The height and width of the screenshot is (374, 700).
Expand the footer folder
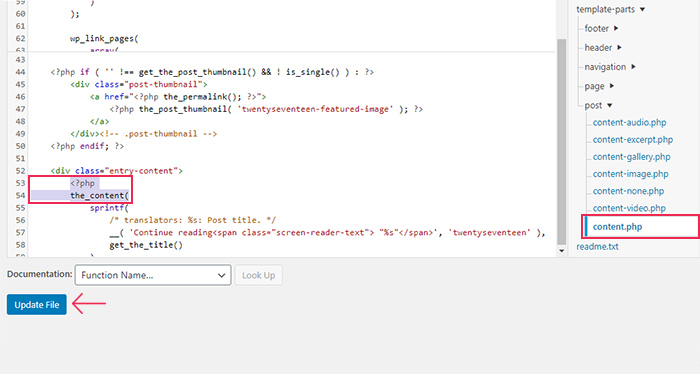click(601, 29)
